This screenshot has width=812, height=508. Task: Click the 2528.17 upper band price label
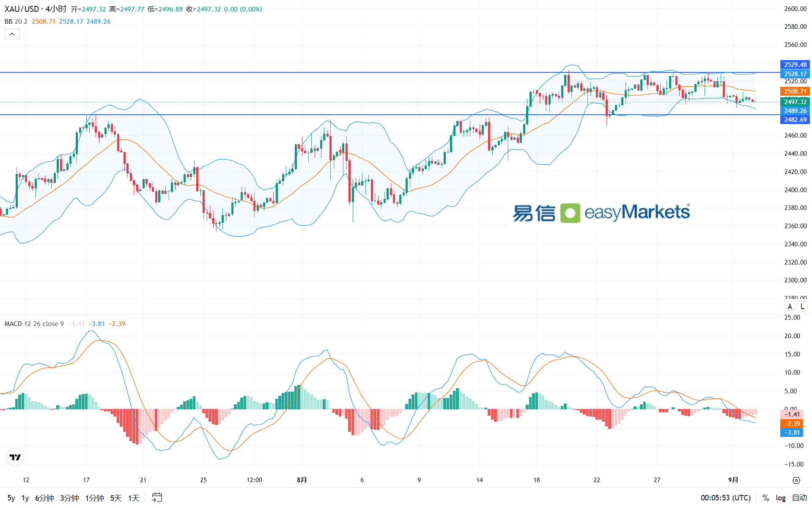[x=795, y=74]
